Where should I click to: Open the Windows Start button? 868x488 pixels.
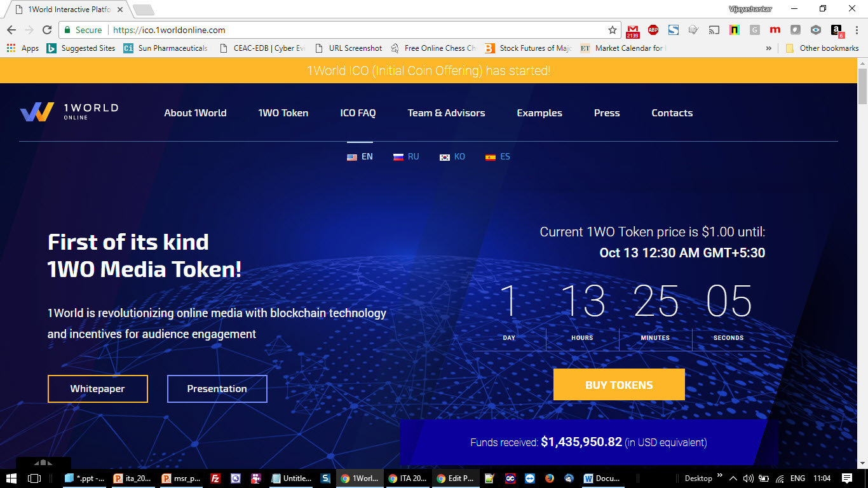pos(12,478)
